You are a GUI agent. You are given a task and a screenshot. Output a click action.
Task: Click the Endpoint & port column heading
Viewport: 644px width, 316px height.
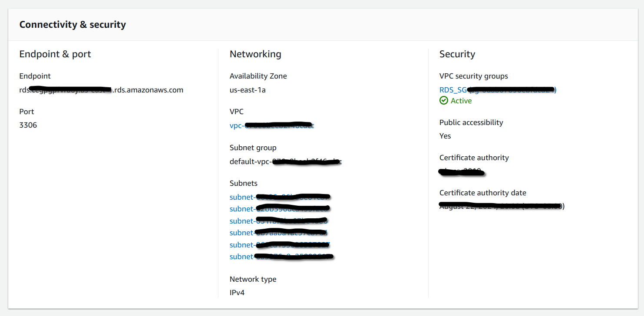coord(55,54)
